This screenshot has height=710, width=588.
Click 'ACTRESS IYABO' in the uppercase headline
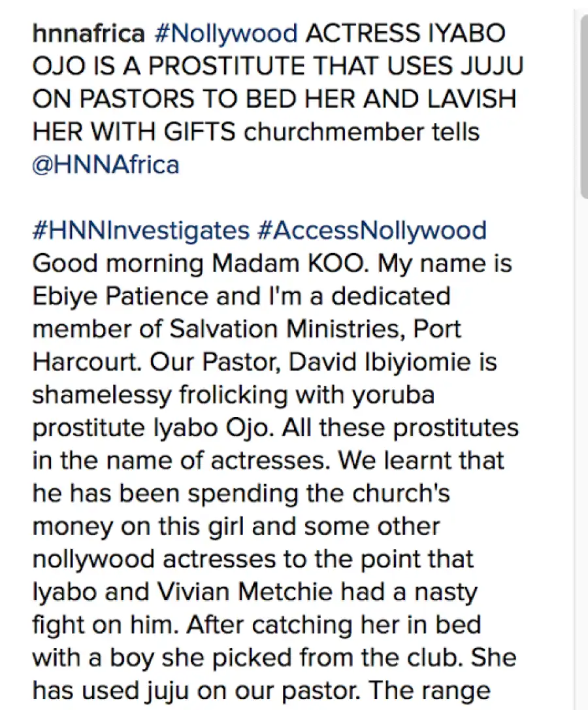pos(406,33)
